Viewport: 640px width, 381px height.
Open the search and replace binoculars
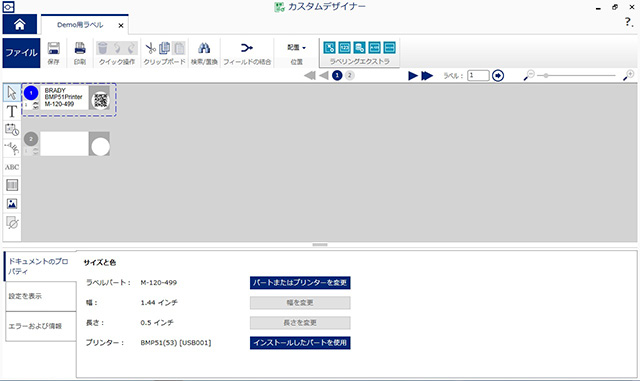[x=204, y=48]
